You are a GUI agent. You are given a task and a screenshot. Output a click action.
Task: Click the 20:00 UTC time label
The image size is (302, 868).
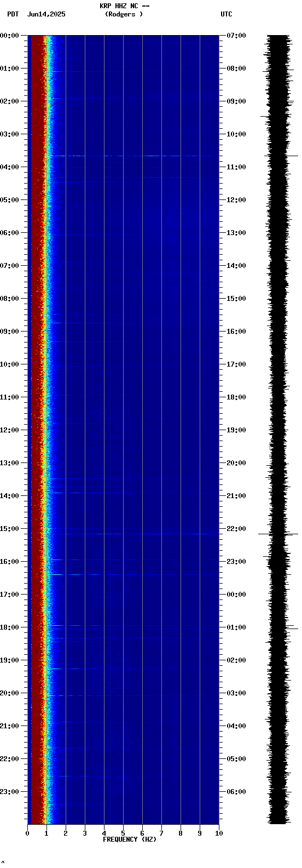(x=236, y=463)
